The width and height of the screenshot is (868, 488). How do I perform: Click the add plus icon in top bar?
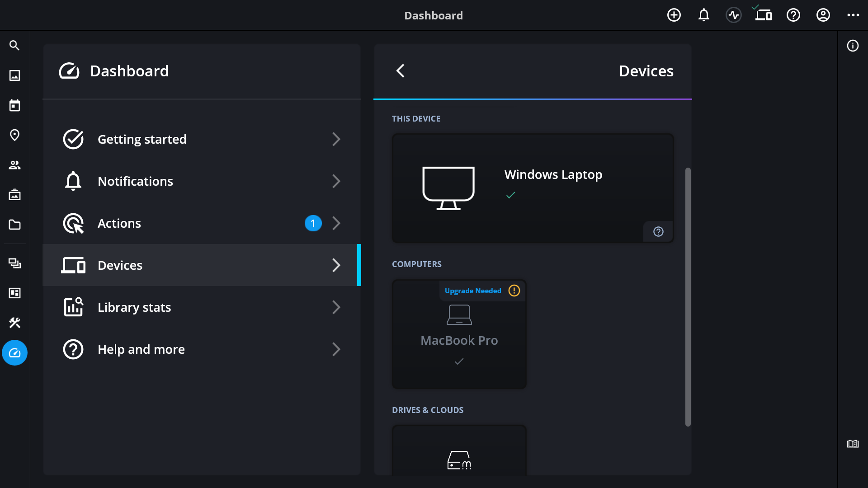coord(674,15)
